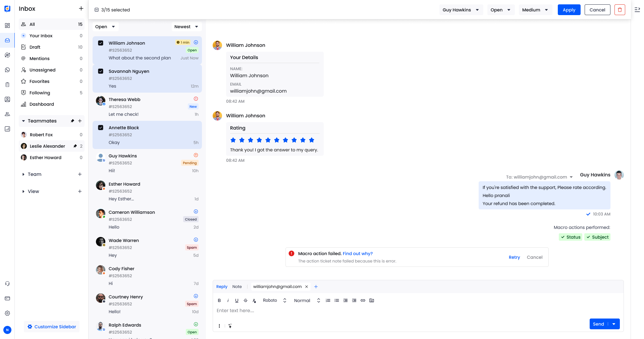This screenshot has width=644, height=339.
Task: Click the Find out why link
Action: tap(357, 253)
